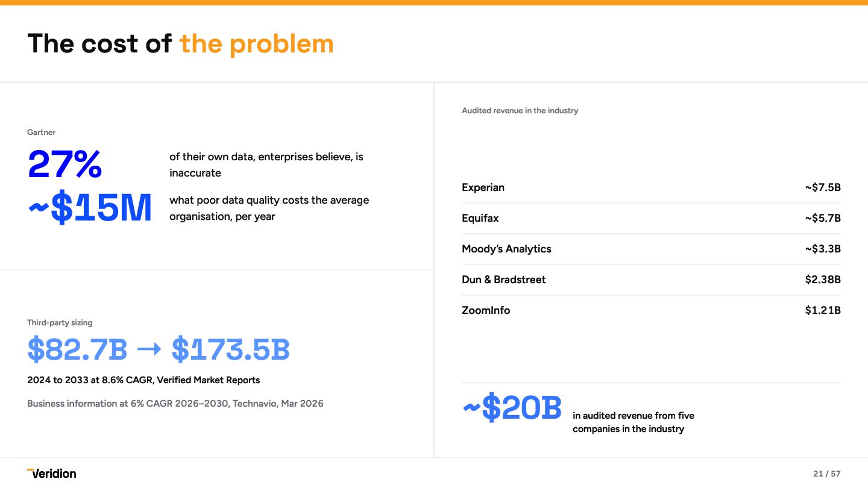Screen dimensions: 868x488
Task: Select the ~$15M cost figure
Action: (90, 208)
